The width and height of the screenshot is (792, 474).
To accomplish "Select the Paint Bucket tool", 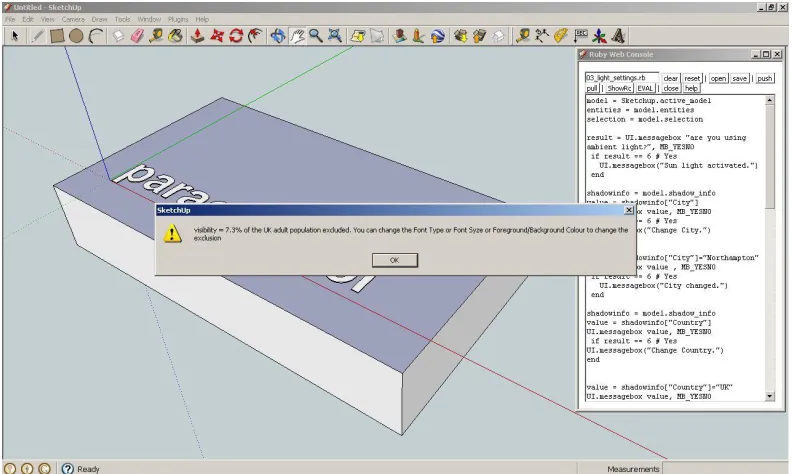I will pos(176,36).
